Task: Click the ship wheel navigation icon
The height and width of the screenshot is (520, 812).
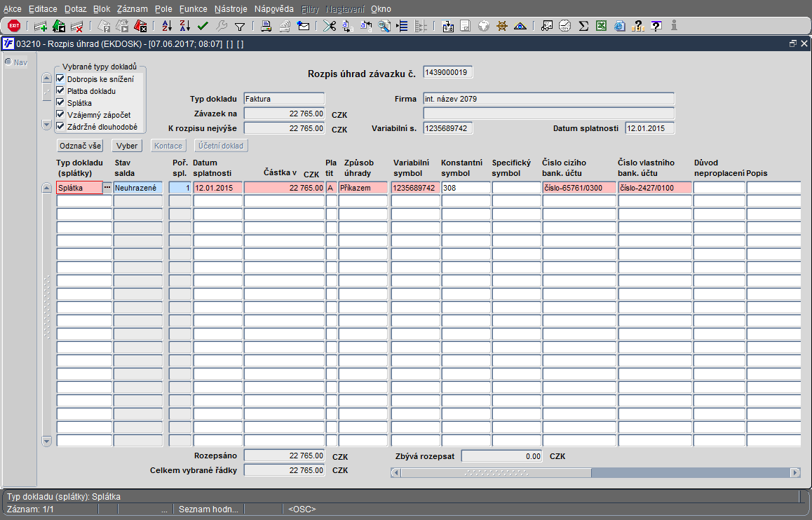Action: (x=501, y=26)
